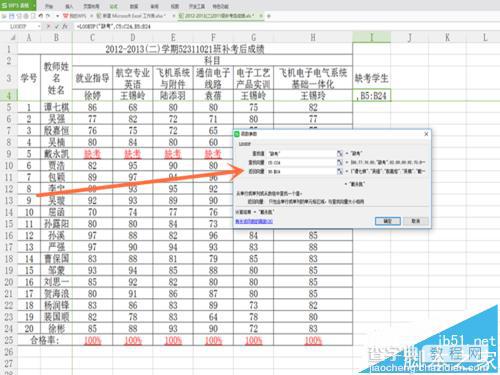
Task: Open the 开始 ribbon tab
Action: [x=49, y=6]
